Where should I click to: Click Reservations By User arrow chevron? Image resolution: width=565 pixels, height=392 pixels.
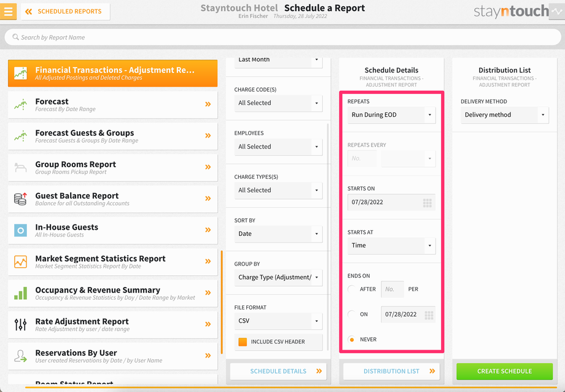click(x=208, y=355)
